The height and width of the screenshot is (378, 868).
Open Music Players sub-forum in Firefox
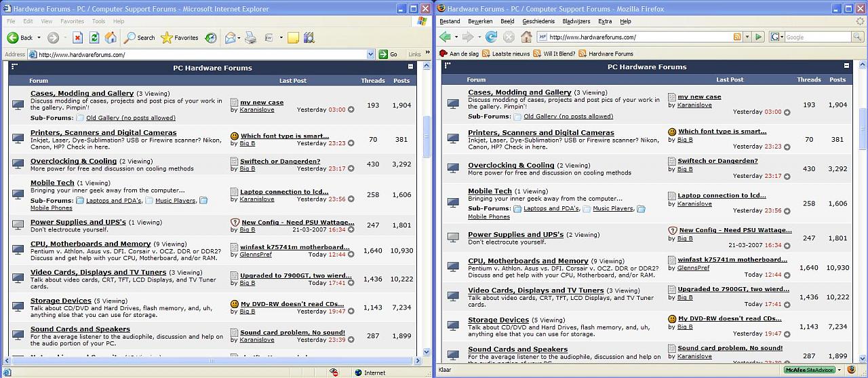coord(613,208)
